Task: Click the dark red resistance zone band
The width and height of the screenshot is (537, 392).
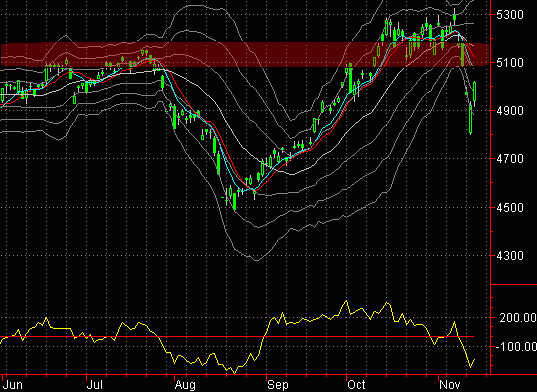Action: pyautogui.click(x=245, y=54)
